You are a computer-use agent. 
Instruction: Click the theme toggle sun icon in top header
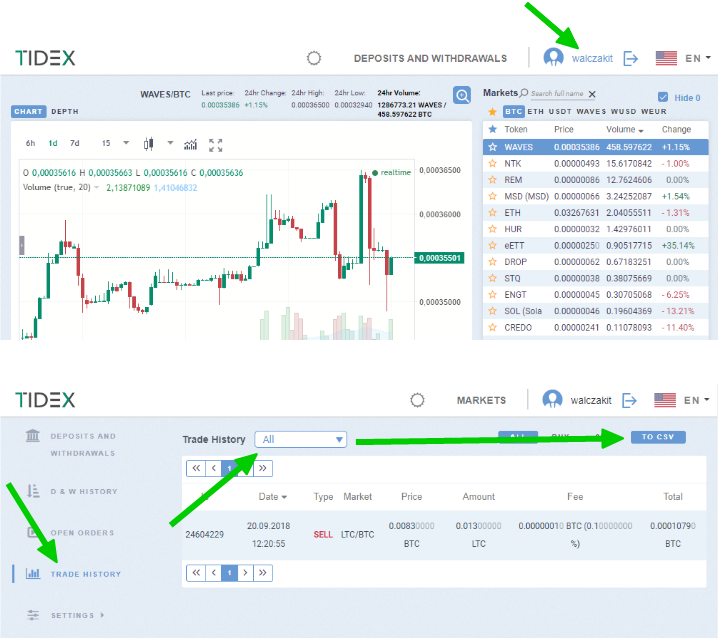[x=314, y=58]
